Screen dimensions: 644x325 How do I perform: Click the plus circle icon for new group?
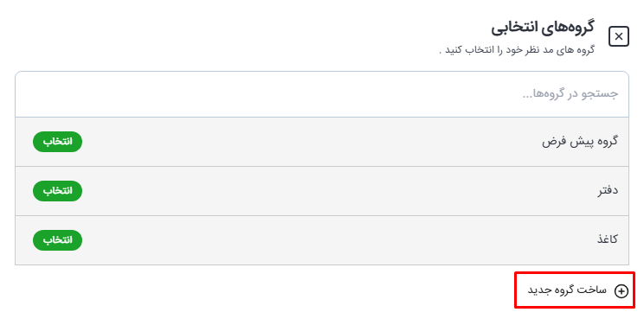point(621,291)
